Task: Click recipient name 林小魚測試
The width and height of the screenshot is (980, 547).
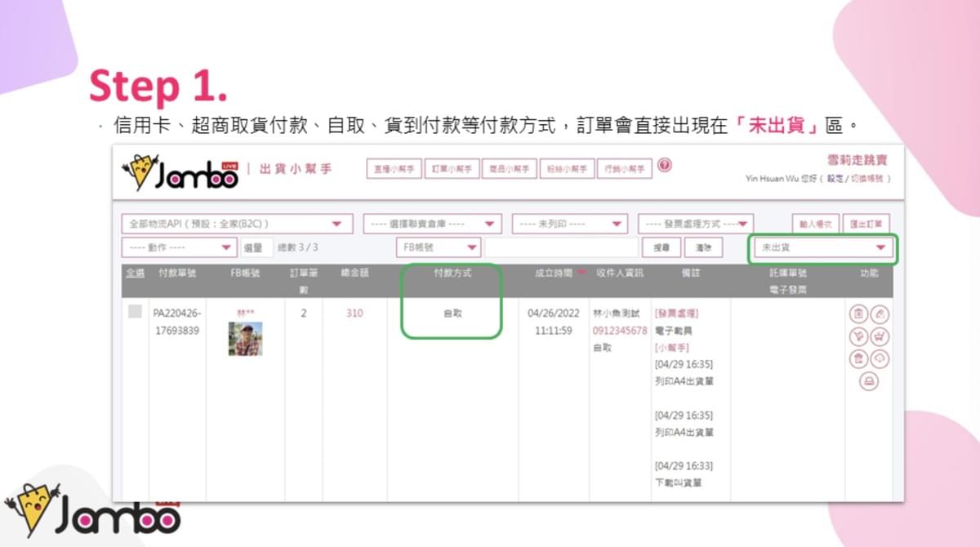Action: (616, 313)
